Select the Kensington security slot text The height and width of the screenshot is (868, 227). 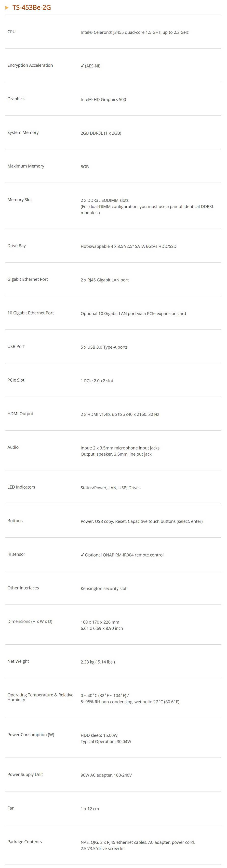[x=104, y=589]
